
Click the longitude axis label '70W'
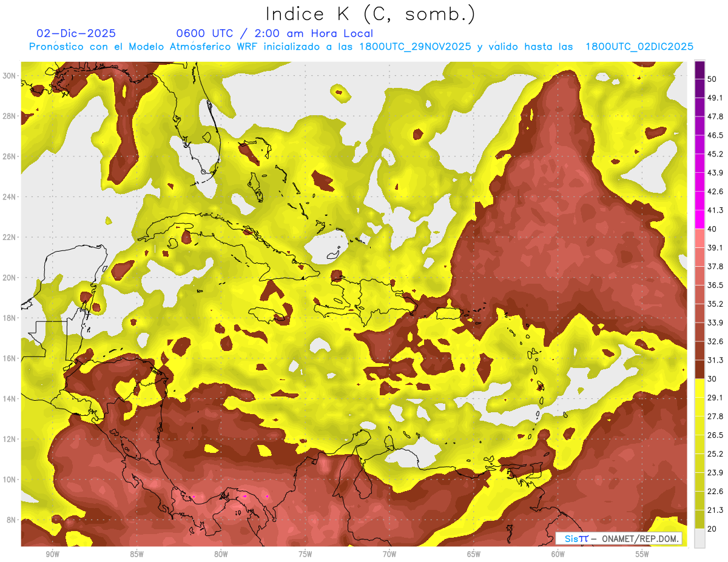coord(389,554)
